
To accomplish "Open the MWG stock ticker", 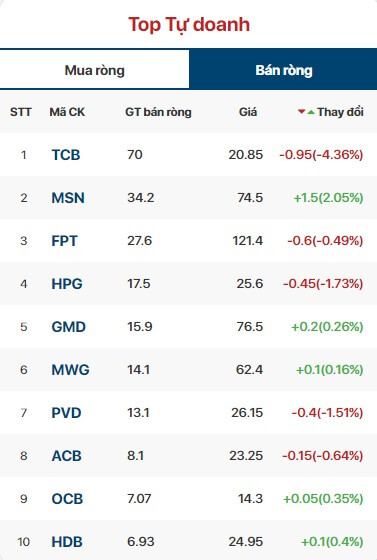I will [70, 370].
